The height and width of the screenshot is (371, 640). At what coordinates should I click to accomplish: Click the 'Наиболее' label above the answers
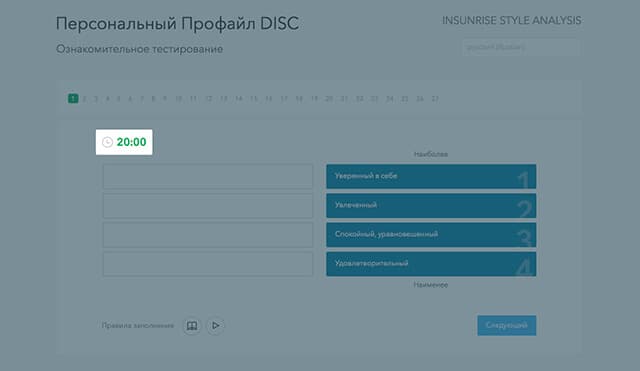pyautogui.click(x=431, y=154)
